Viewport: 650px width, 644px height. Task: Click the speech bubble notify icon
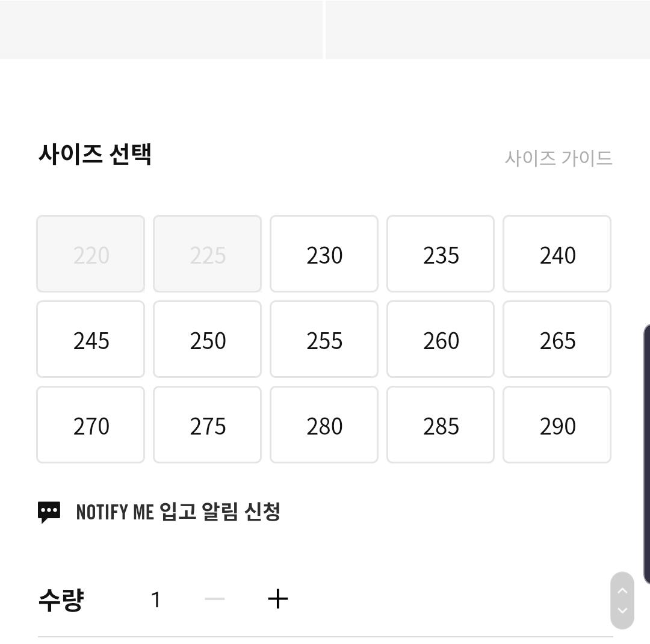pyautogui.click(x=49, y=512)
